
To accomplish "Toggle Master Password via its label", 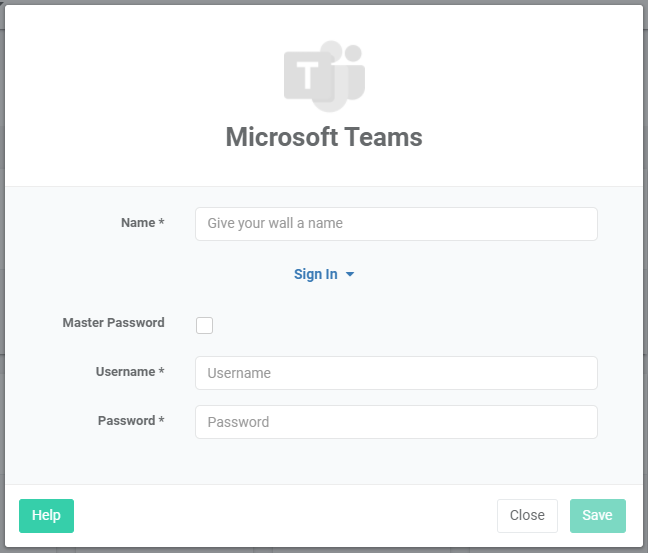I will (113, 322).
